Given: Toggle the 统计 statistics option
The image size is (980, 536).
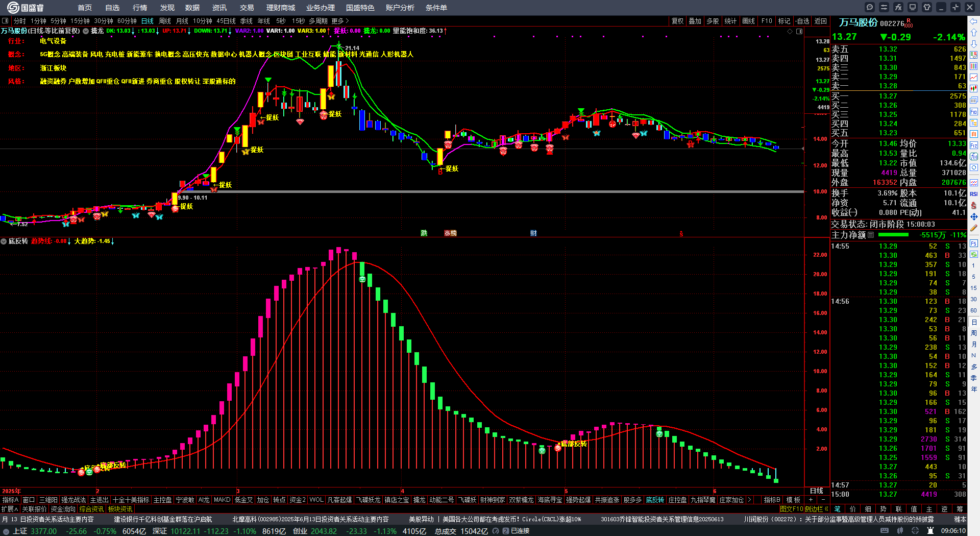Looking at the screenshot, I should (730, 21).
